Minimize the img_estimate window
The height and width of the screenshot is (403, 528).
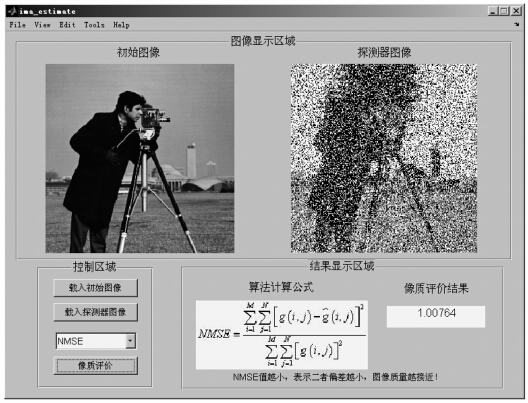point(493,11)
